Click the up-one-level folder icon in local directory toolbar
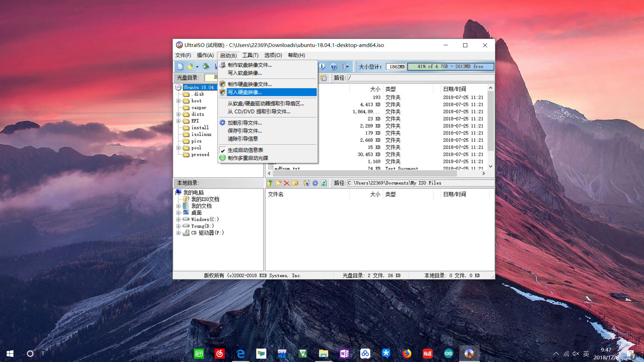Image resolution: width=644 pixels, height=362 pixels. click(x=270, y=183)
